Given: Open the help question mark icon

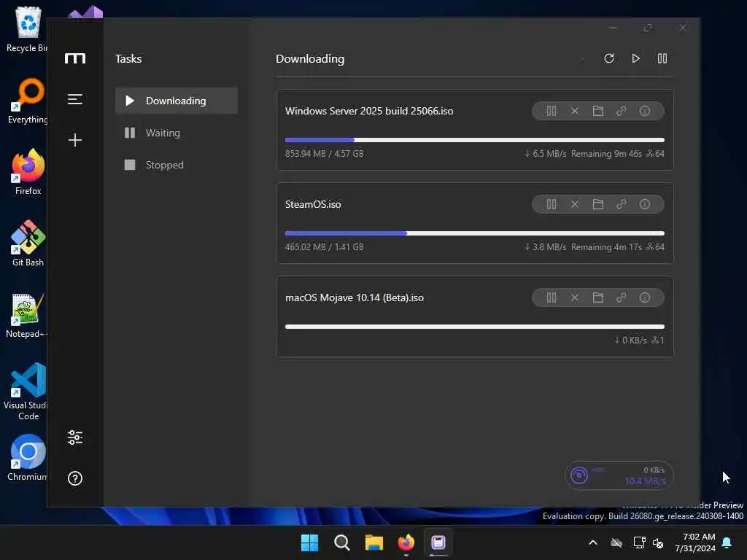Looking at the screenshot, I should pyautogui.click(x=75, y=478).
